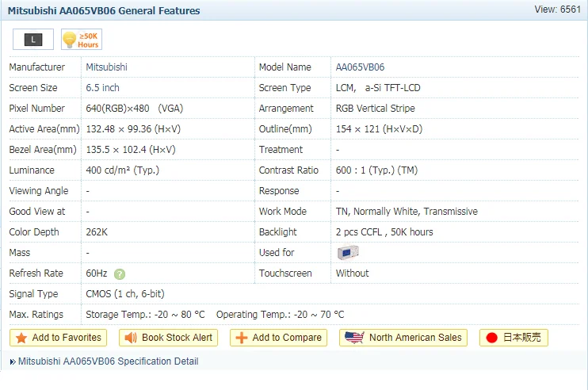The height and width of the screenshot is (390, 588).
Task: Select the 2 pcs CCFL , 50K hours value
Action: 384,232
